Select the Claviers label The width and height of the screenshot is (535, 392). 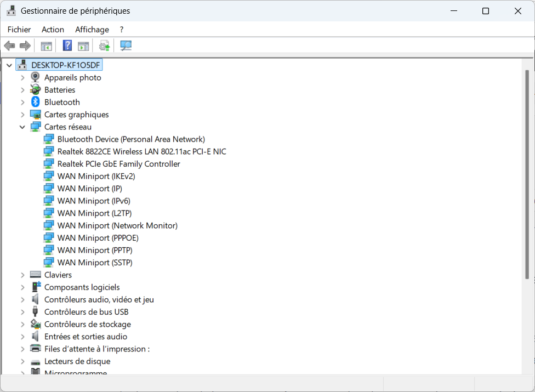[x=58, y=275]
